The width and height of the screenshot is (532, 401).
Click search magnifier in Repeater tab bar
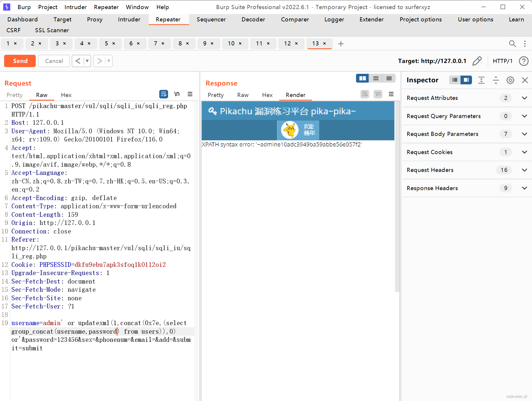512,44
